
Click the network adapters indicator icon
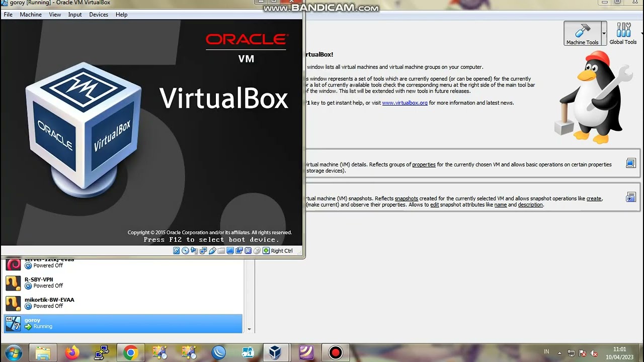pyautogui.click(x=203, y=250)
